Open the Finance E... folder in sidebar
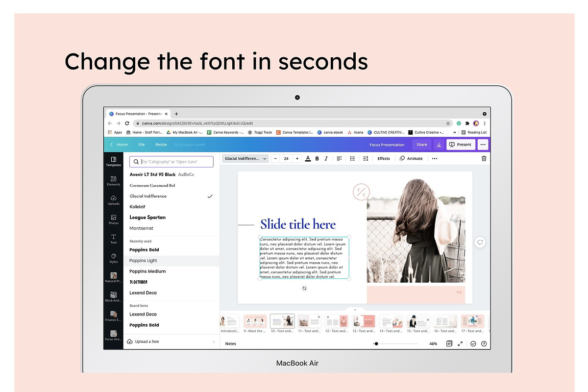Image resolution: width=588 pixels, height=392 pixels. point(113,316)
